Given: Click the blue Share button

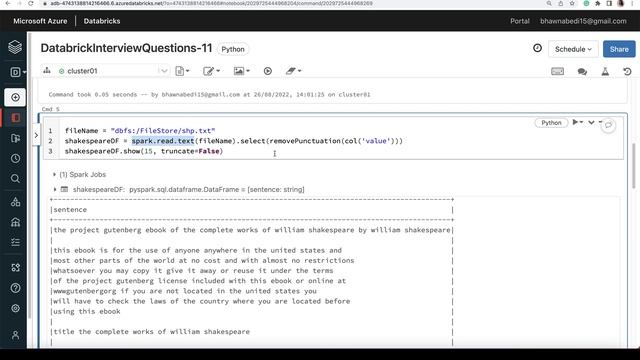Looking at the screenshot, I should (x=619, y=49).
